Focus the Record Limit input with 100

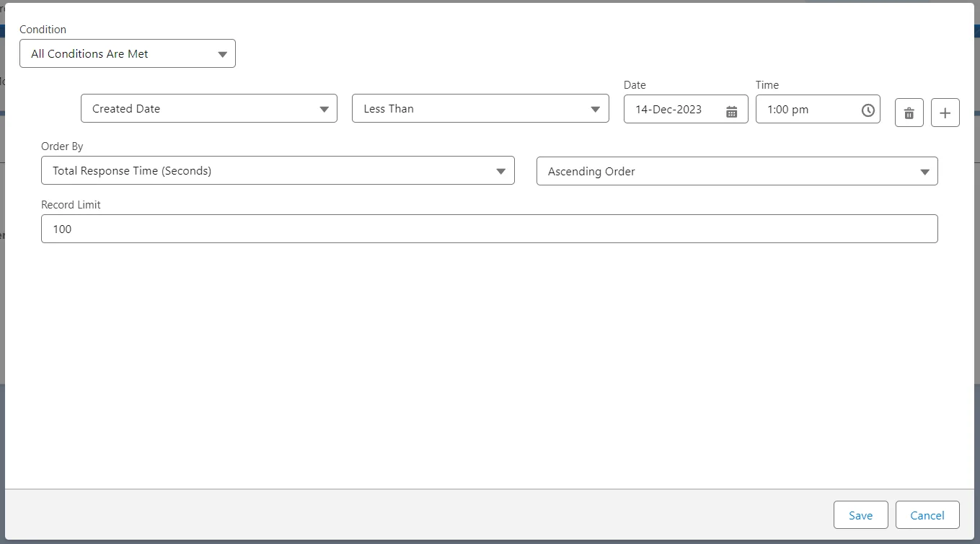(489, 229)
